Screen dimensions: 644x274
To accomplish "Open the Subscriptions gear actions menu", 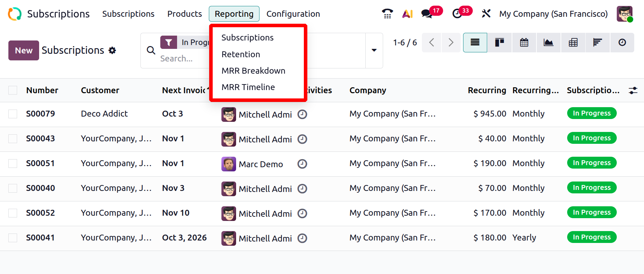I will [112, 50].
